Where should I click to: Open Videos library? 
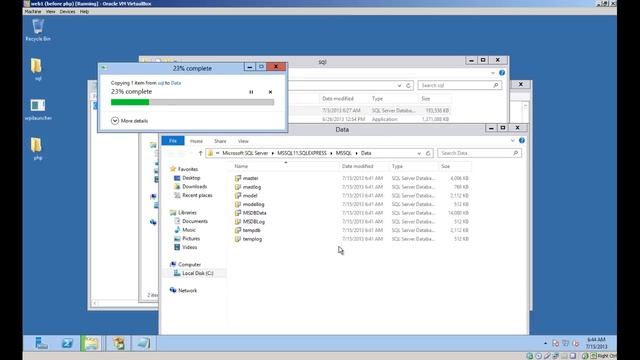click(189, 247)
